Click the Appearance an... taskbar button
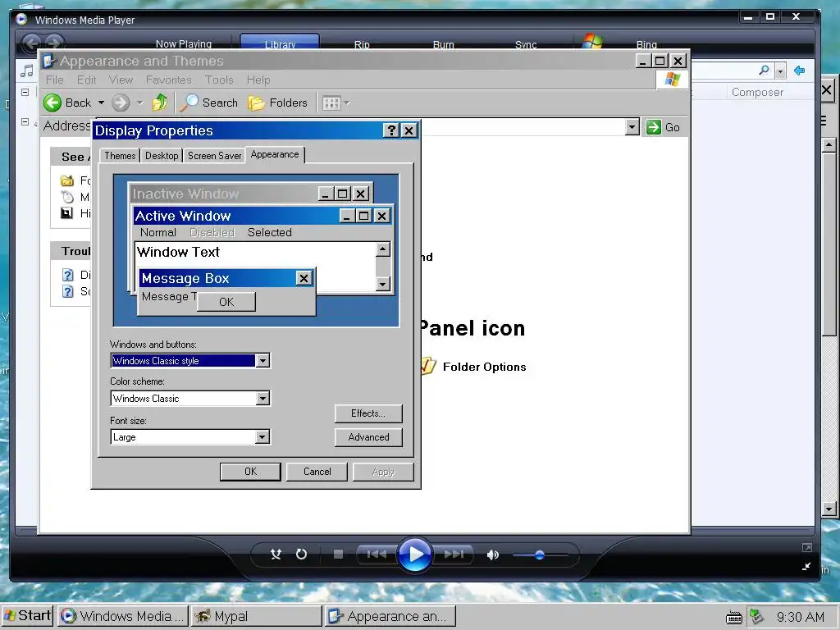Screen dimensions: 840x630 [x=390, y=617]
